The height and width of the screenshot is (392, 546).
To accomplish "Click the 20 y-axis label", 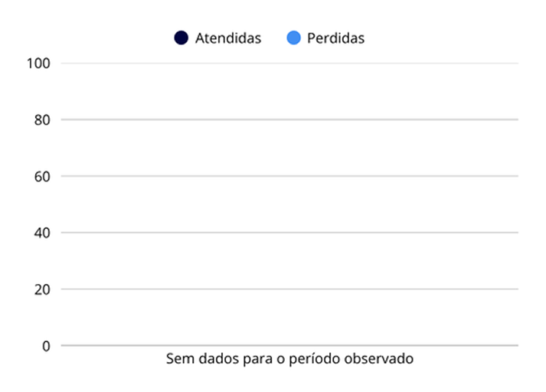I will pyautogui.click(x=42, y=289).
